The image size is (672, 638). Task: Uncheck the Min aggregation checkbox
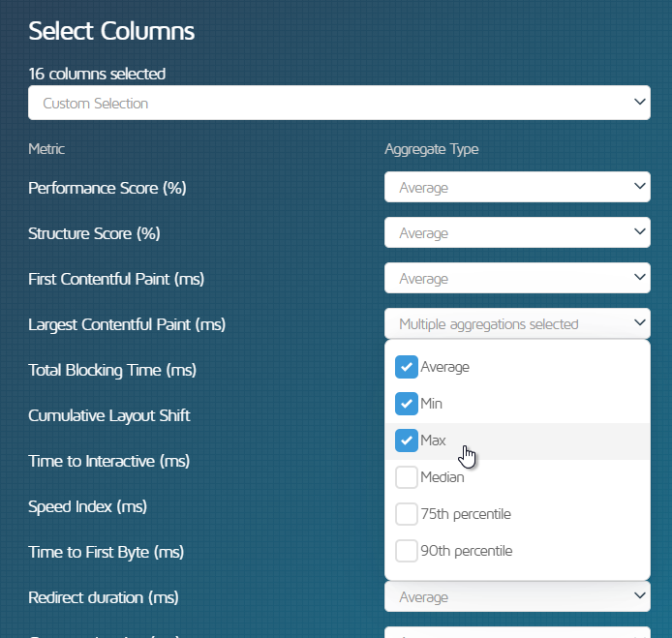pos(407,404)
